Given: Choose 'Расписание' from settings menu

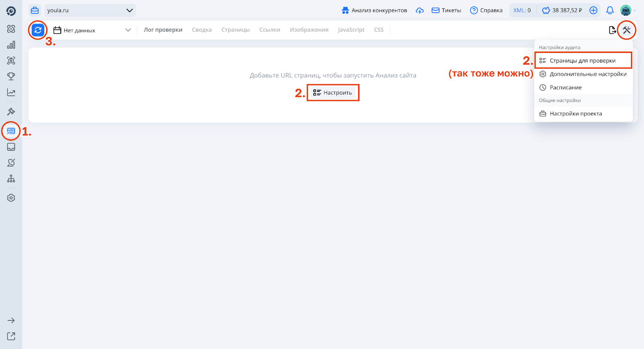Looking at the screenshot, I should (x=566, y=87).
